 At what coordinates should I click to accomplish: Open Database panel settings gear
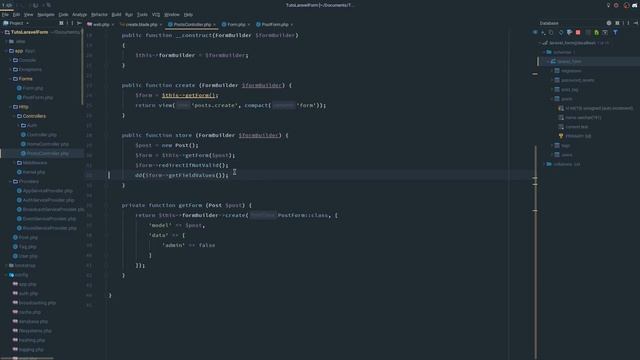(x=609, y=23)
